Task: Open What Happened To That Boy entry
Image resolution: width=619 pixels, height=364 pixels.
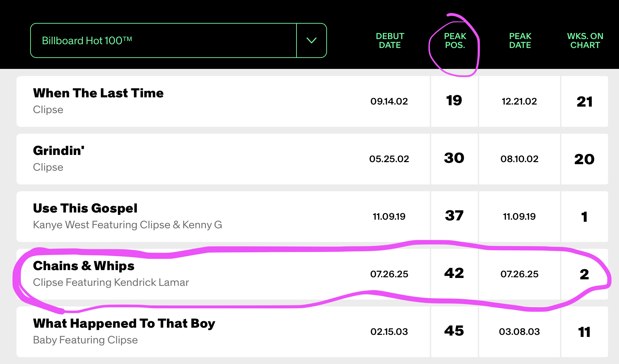Action: coord(124,323)
